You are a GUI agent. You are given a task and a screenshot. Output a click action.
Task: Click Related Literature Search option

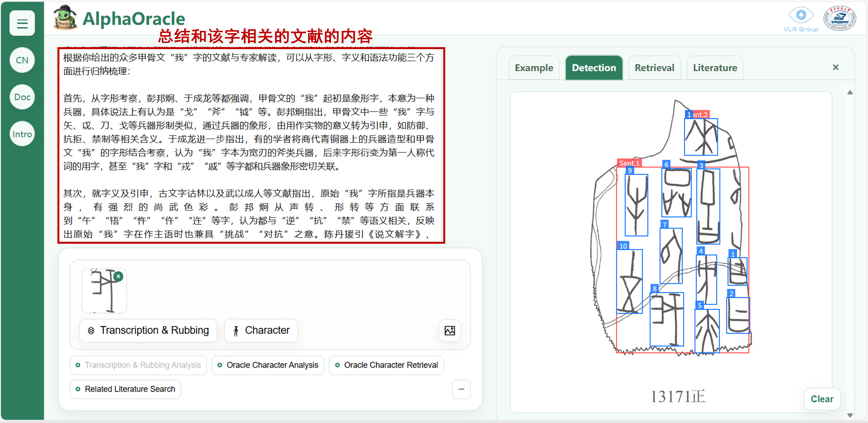125,389
